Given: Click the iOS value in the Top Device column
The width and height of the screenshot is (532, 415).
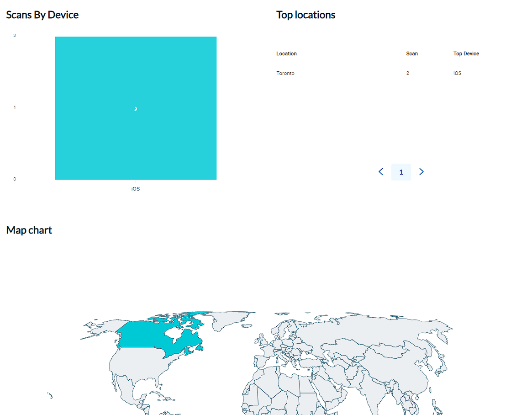Looking at the screenshot, I should (x=457, y=73).
